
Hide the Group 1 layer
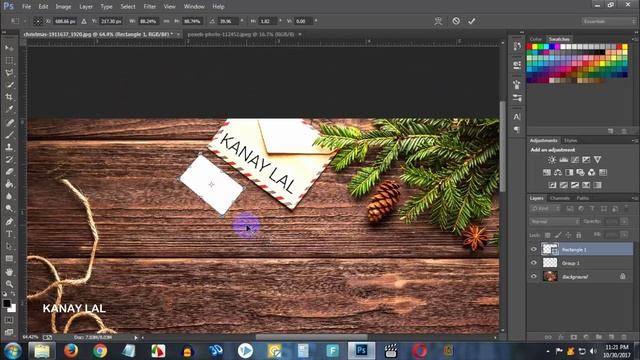(534, 263)
